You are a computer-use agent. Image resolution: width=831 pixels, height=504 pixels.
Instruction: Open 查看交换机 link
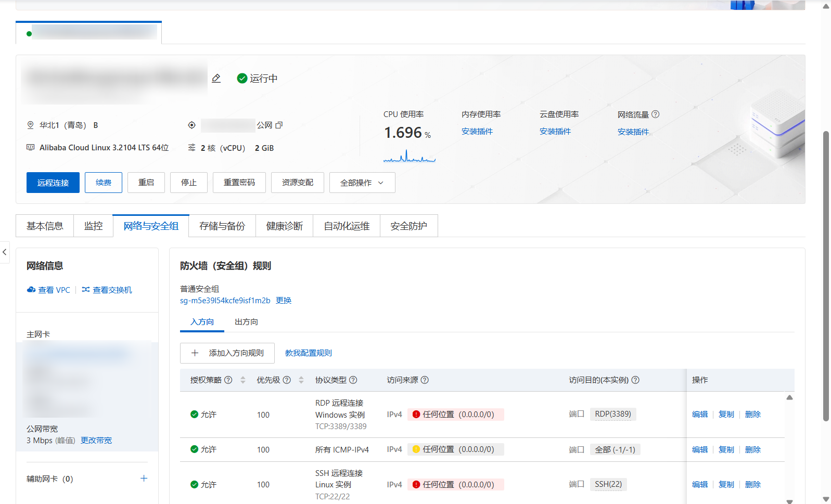click(x=107, y=290)
